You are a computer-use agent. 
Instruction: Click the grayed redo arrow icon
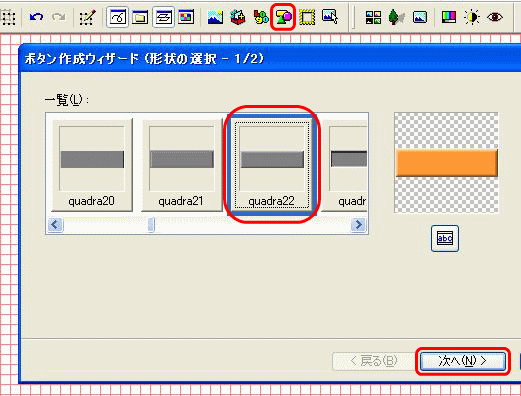pos(59,17)
